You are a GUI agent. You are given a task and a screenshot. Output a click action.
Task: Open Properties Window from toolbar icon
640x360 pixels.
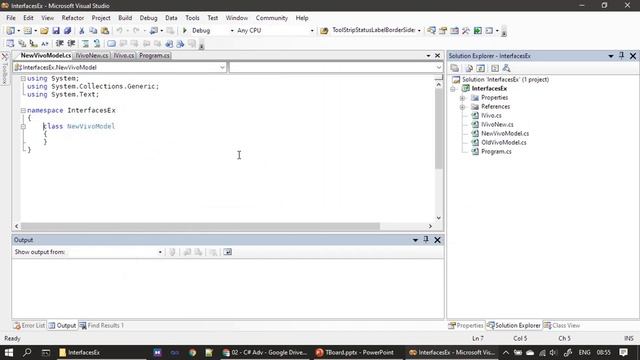[x=443, y=31]
